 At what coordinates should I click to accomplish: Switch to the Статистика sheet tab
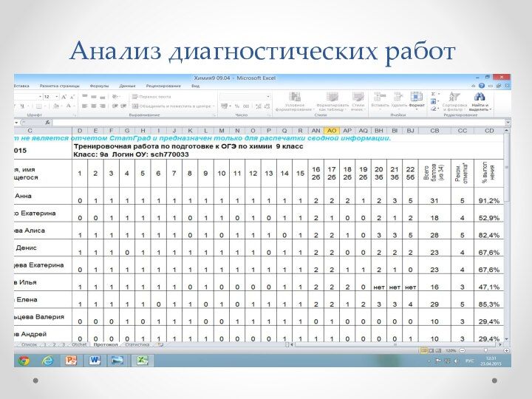pos(138,344)
